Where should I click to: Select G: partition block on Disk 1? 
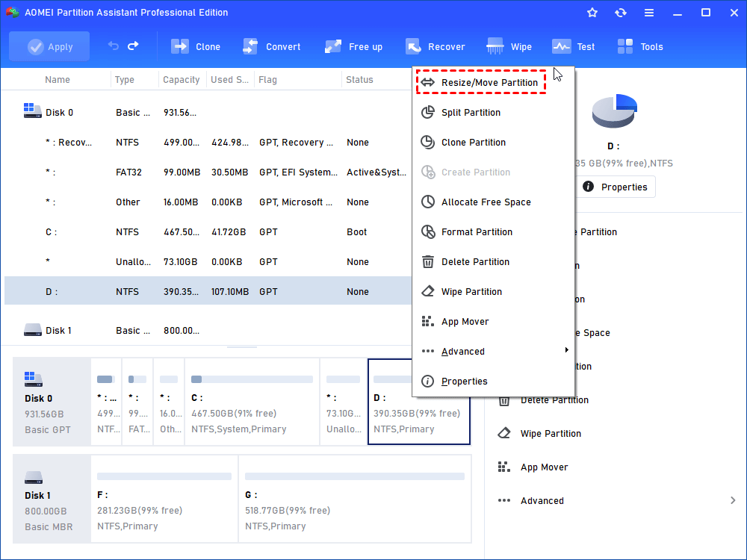[355, 499]
